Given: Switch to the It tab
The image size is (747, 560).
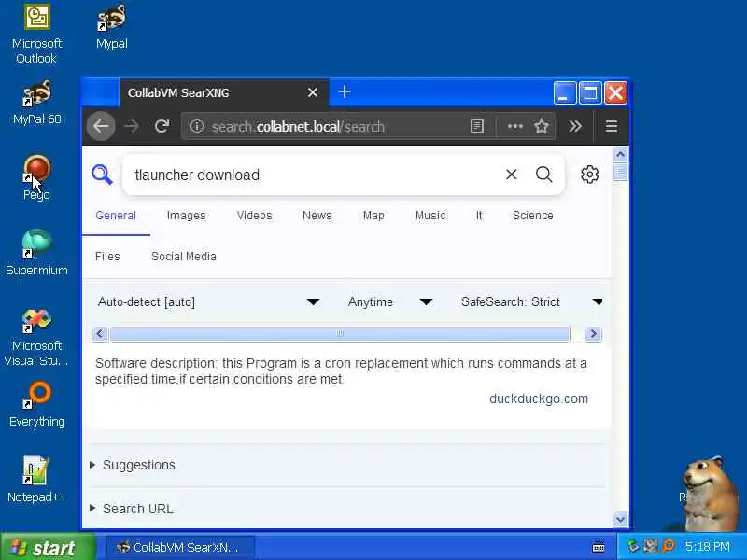Looking at the screenshot, I should coord(479,216).
